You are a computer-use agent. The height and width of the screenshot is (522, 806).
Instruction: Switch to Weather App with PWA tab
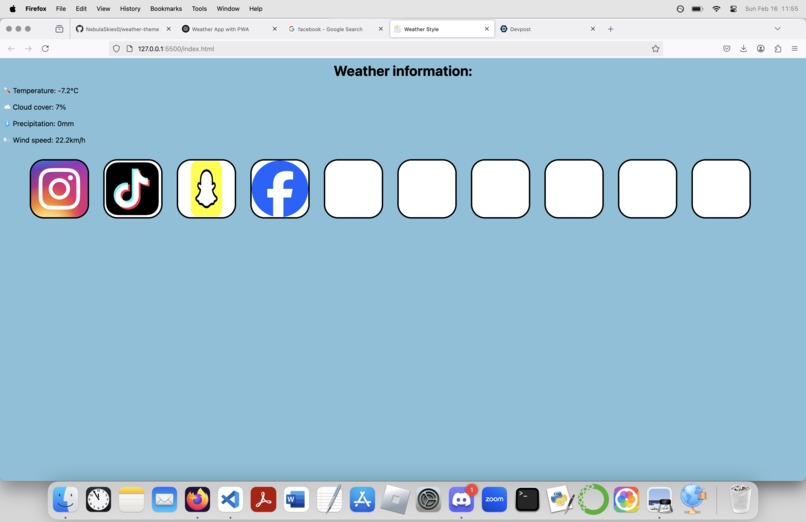(x=229, y=29)
